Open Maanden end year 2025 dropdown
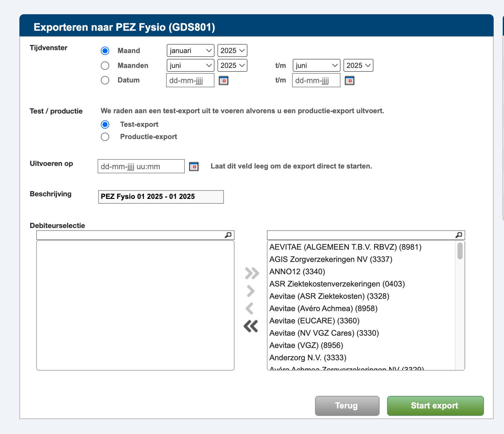 tap(358, 65)
